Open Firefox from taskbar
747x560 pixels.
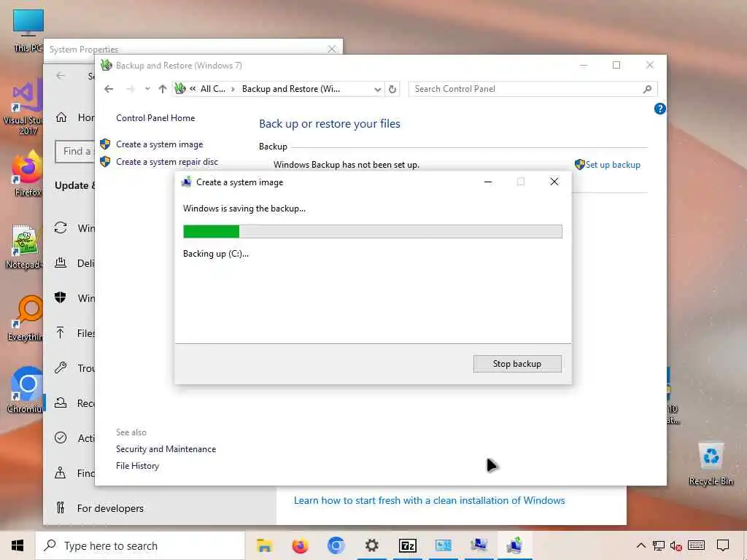tap(300, 545)
